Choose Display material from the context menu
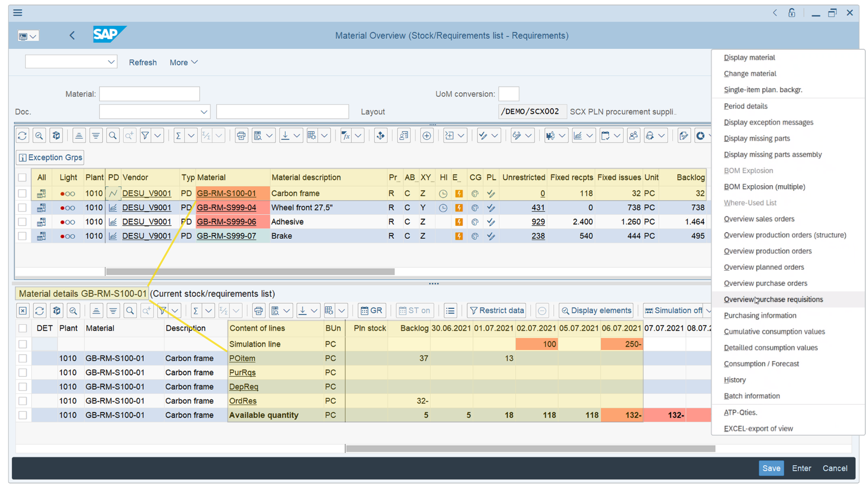This screenshot has height=488, width=868. point(749,57)
